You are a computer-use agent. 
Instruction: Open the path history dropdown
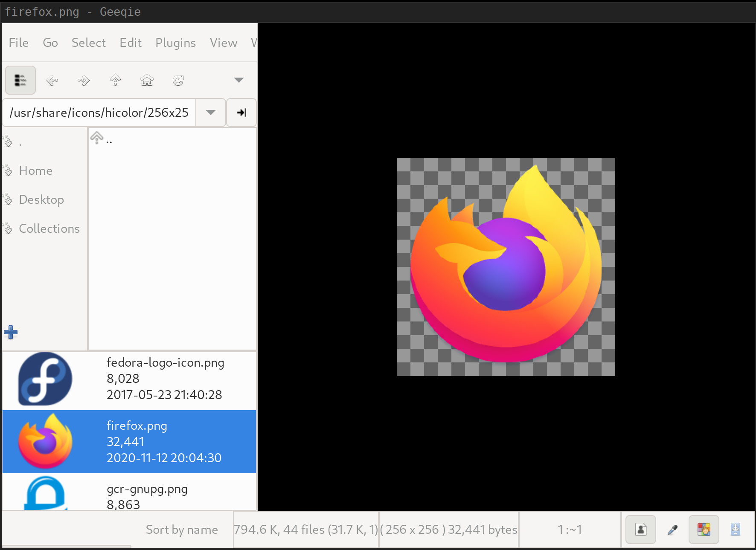pyautogui.click(x=210, y=113)
